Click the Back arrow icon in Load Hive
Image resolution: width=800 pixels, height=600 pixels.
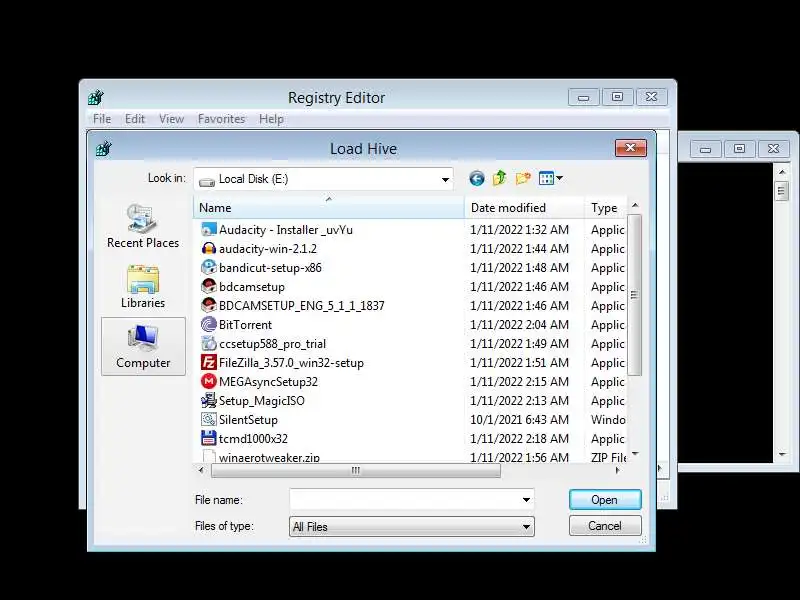477,179
